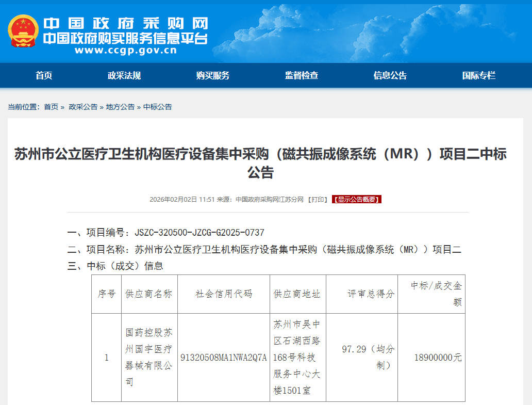Switch to the 信息公告 navigation item
Screen dimensions: 532x405
coord(390,75)
